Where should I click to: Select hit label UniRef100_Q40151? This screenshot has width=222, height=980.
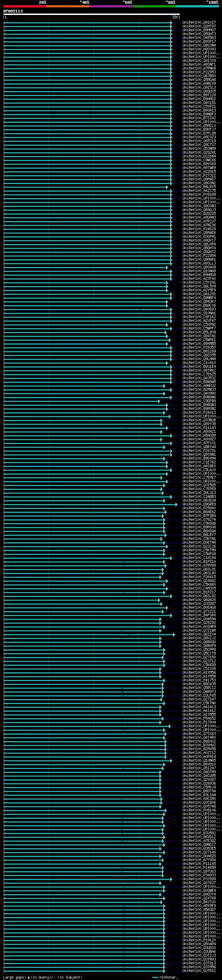(199, 103)
